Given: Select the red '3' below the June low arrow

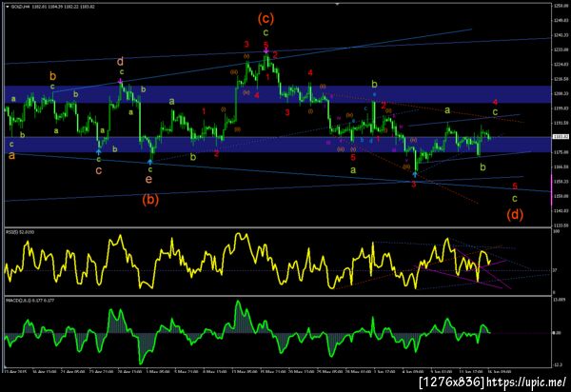Looking at the screenshot, I should point(414,185).
